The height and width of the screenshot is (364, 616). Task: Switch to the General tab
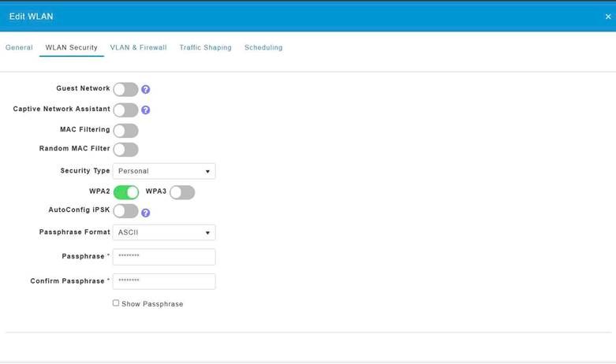tap(19, 47)
